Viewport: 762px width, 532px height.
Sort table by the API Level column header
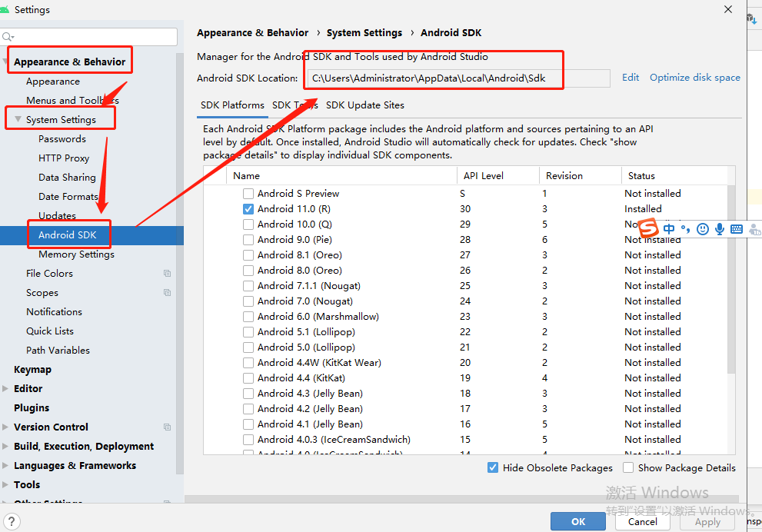click(498, 175)
